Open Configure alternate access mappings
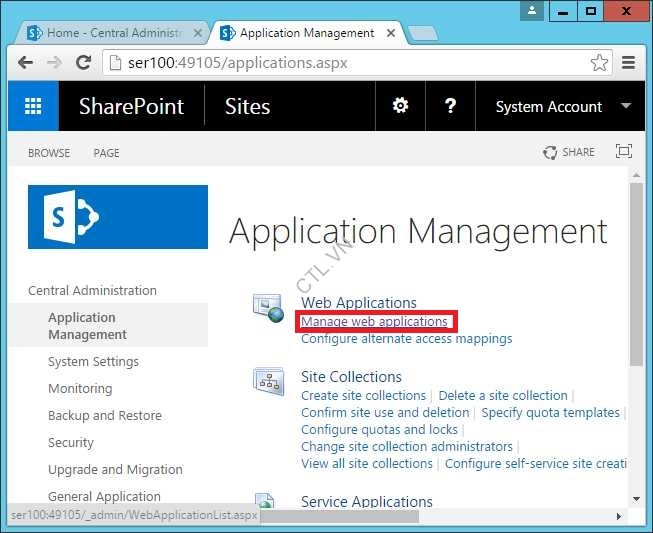 point(406,339)
